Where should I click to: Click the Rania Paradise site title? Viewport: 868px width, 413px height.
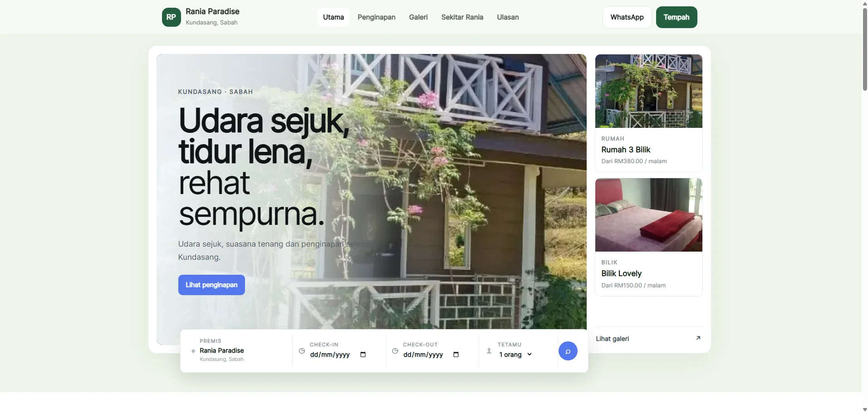click(x=212, y=11)
